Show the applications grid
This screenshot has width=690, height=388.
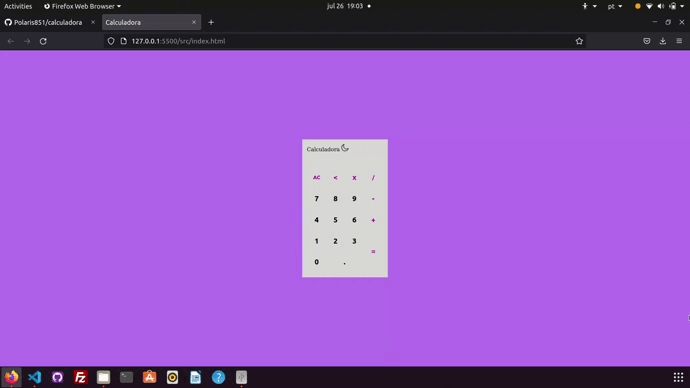pos(678,377)
